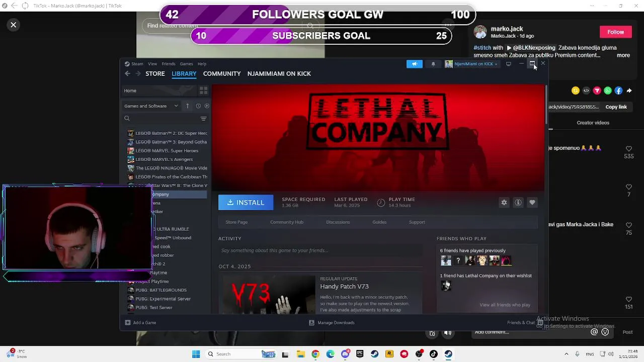This screenshot has height=362, width=644.
Task: Open the NJAMIMIAMI ON KICK profile tab
Action: pyautogui.click(x=279, y=73)
